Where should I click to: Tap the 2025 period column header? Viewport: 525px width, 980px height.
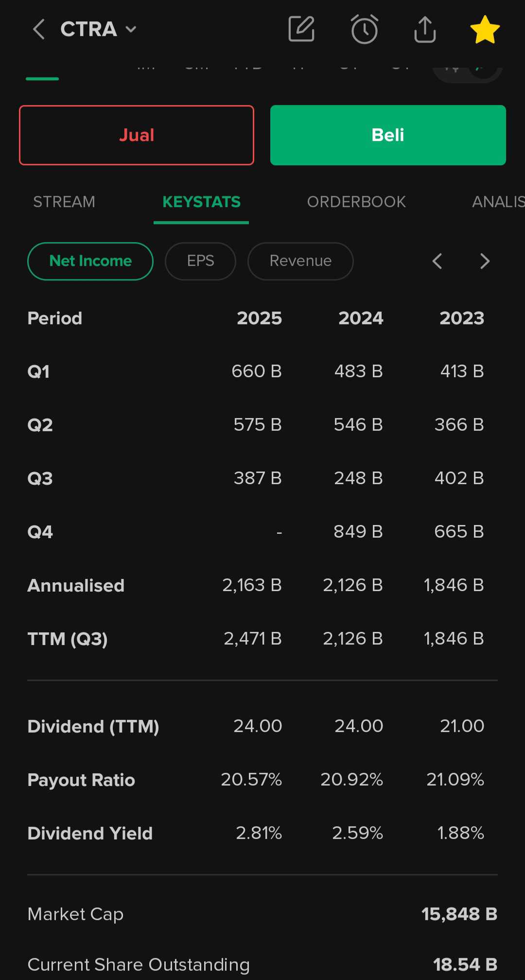click(259, 318)
